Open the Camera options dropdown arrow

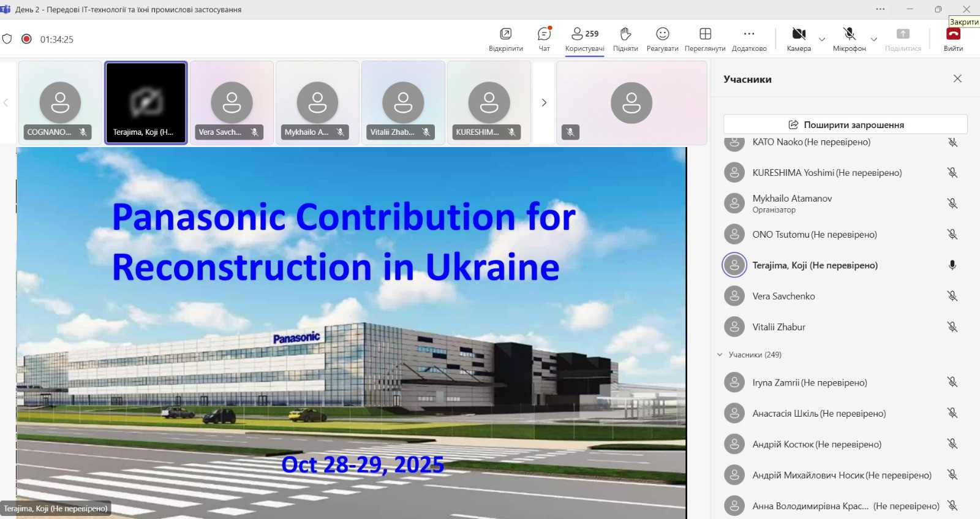click(822, 39)
